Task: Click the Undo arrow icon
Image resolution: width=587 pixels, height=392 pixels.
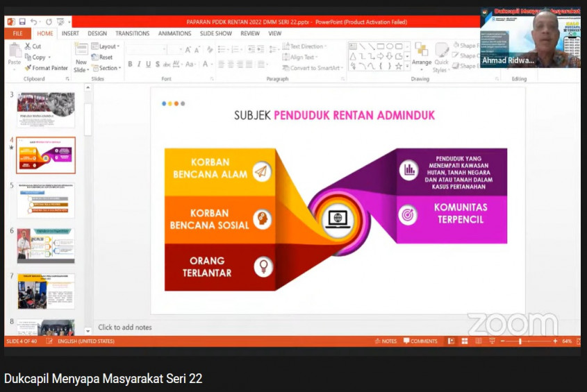Action: coord(33,22)
